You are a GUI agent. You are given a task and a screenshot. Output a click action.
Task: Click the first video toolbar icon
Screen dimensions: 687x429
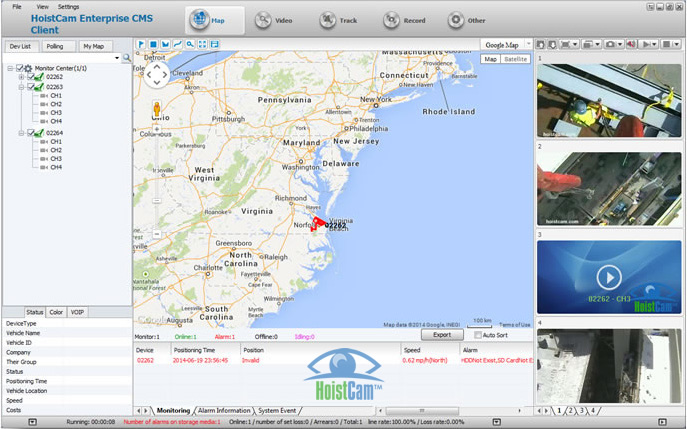click(x=541, y=44)
